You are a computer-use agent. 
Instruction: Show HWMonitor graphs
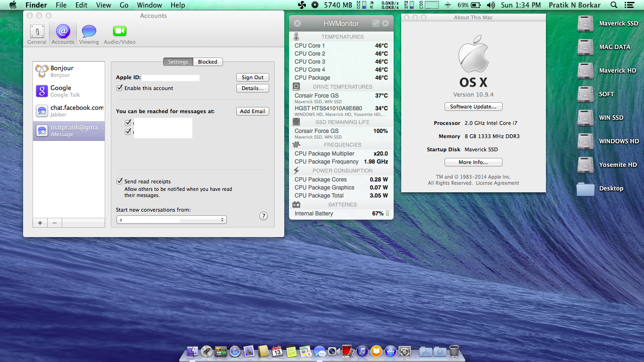click(x=376, y=23)
